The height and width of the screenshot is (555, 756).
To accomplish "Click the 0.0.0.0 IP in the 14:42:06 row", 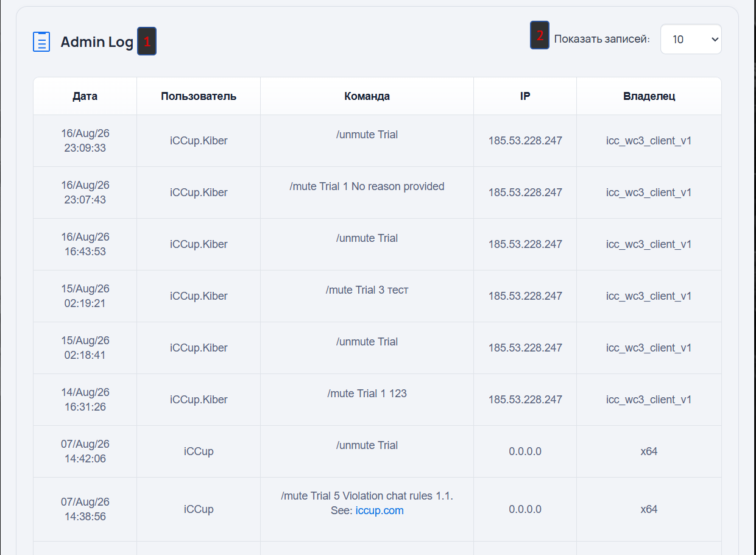I will point(525,451).
